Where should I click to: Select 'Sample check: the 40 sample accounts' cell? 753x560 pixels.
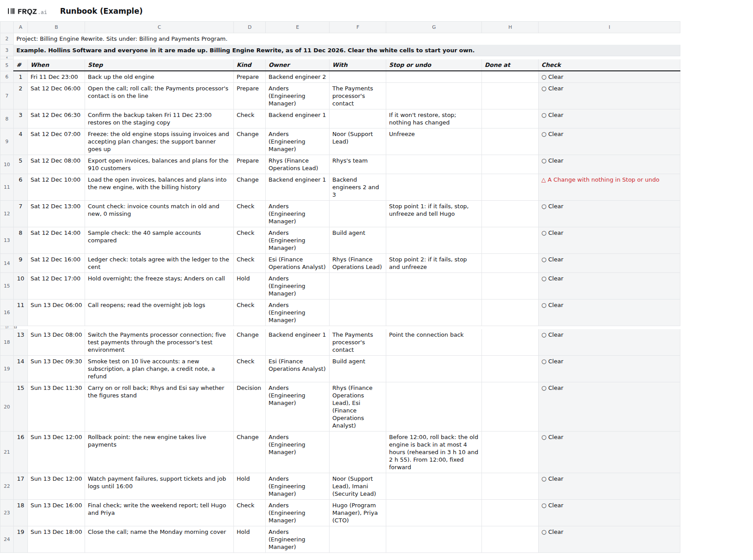coord(159,240)
